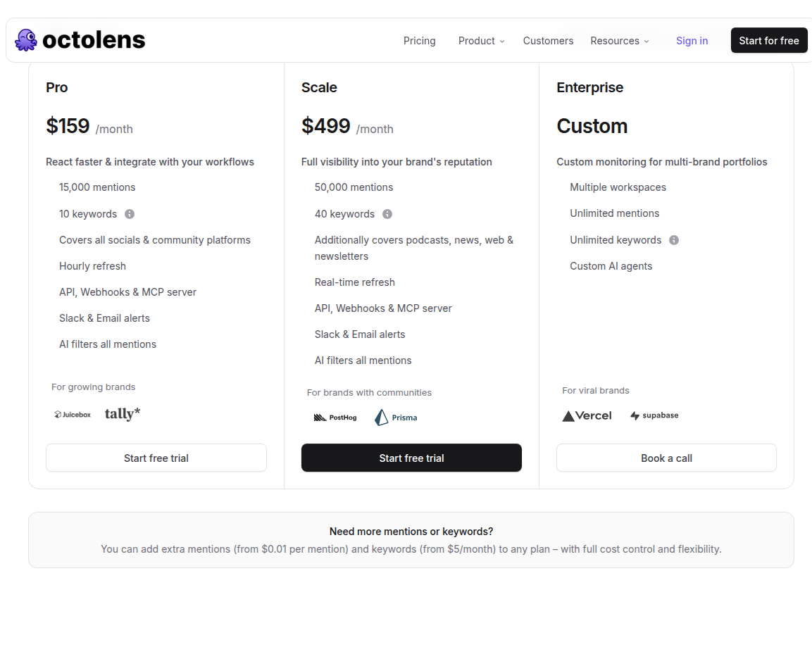Screen dimensions: 812x659
Task: Click the Prisma logo
Action: pos(396,418)
